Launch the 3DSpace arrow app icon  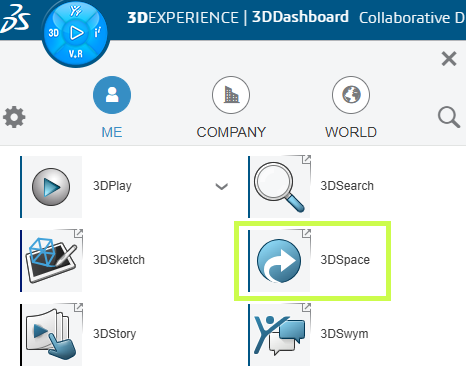pos(279,261)
